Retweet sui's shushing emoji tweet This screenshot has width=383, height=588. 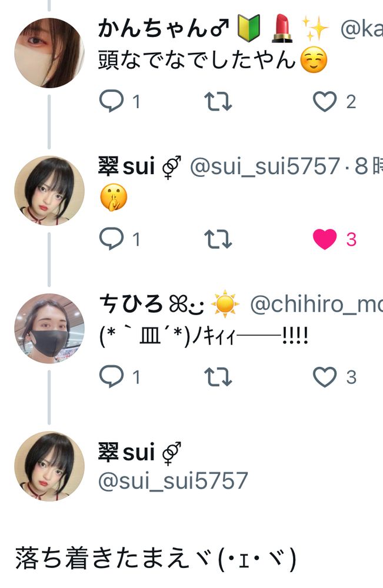click(x=218, y=239)
